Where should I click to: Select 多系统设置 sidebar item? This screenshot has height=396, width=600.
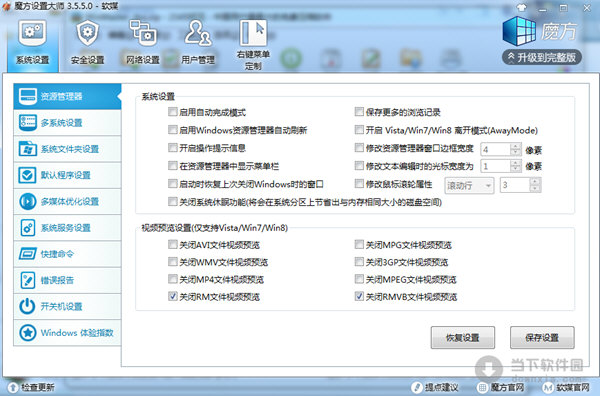pyautogui.click(x=67, y=122)
